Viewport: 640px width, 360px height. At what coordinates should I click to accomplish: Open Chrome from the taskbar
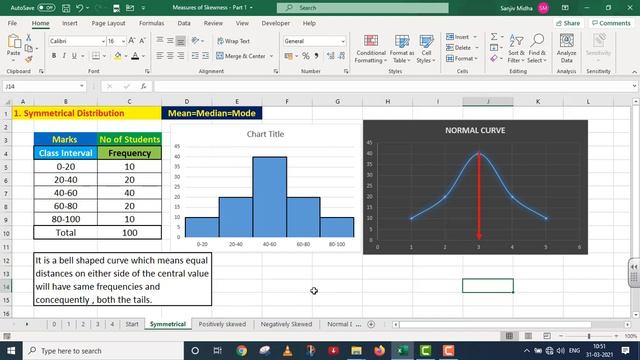click(x=241, y=351)
